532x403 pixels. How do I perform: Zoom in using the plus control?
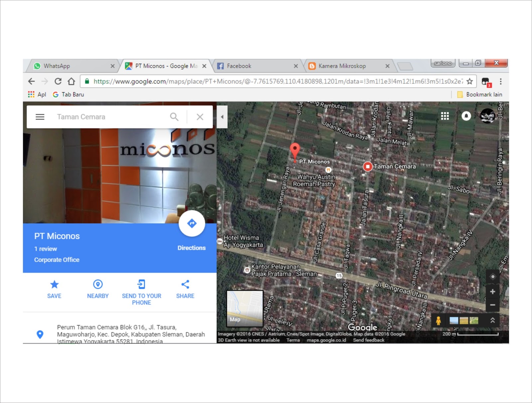(x=492, y=292)
